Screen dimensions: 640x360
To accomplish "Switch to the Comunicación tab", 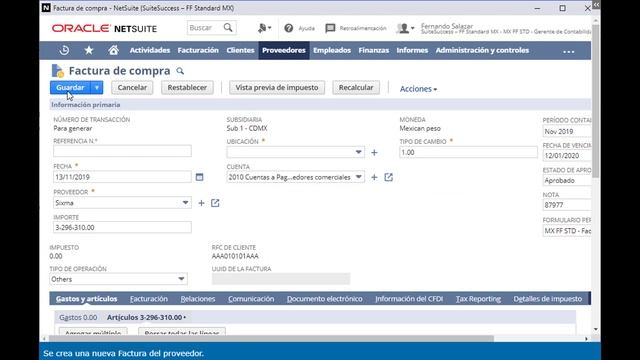I will 251,299.
